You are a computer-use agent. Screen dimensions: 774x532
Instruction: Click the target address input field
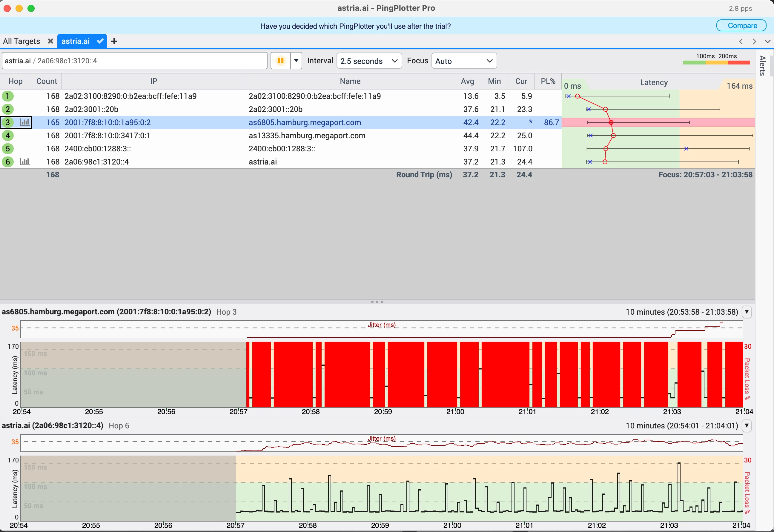tap(135, 61)
